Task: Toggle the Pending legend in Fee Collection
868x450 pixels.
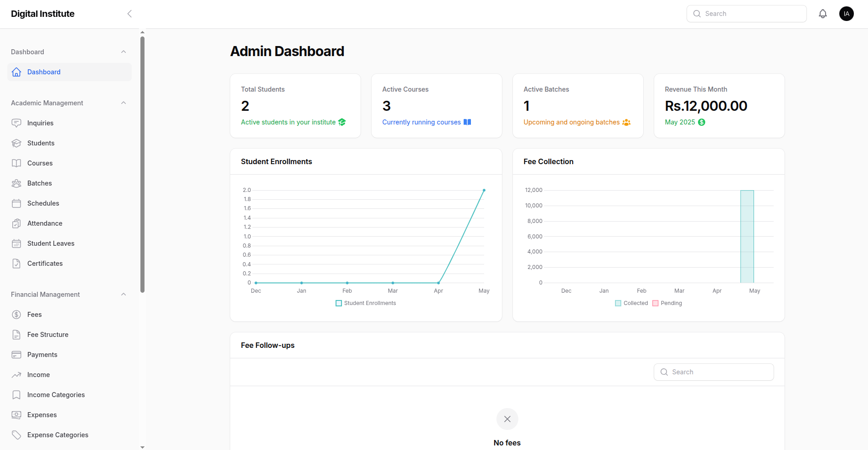Action: click(655, 303)
